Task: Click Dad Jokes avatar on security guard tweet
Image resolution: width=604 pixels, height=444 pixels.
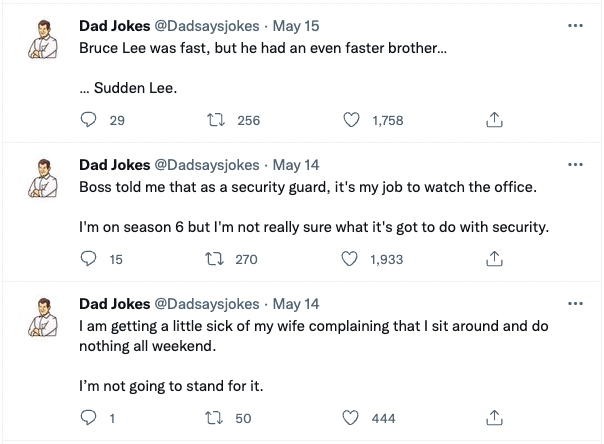Action: (x=42, y=178)
